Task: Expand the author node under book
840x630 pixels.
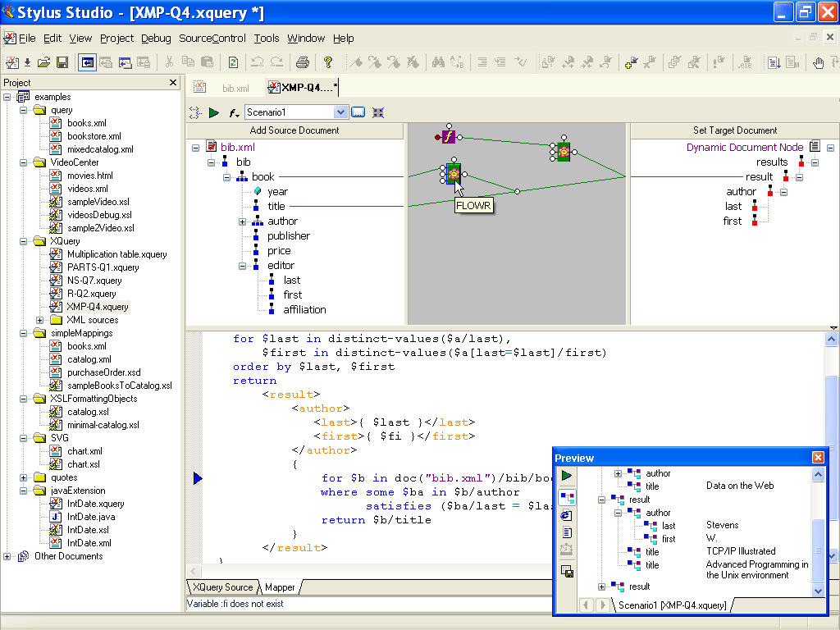Action: 242,221
